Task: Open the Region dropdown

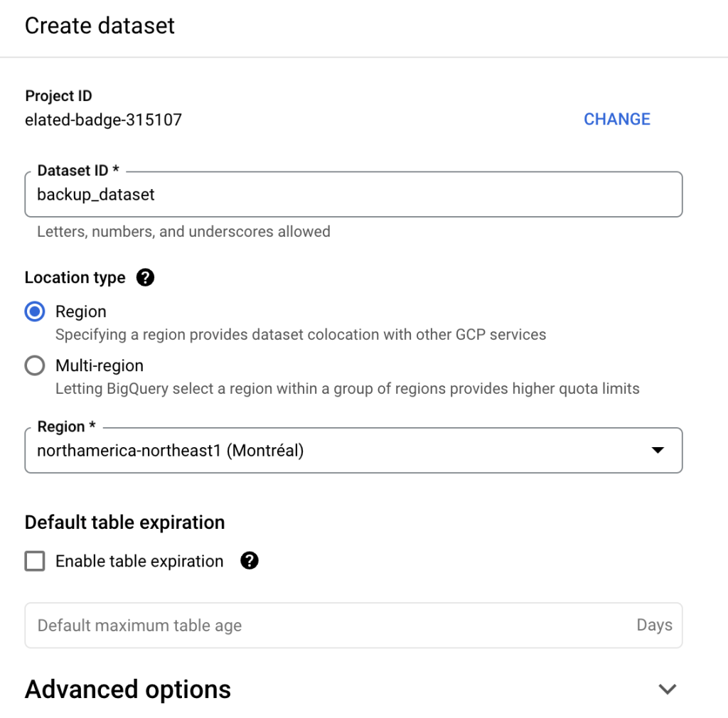Action: (353, 450)
